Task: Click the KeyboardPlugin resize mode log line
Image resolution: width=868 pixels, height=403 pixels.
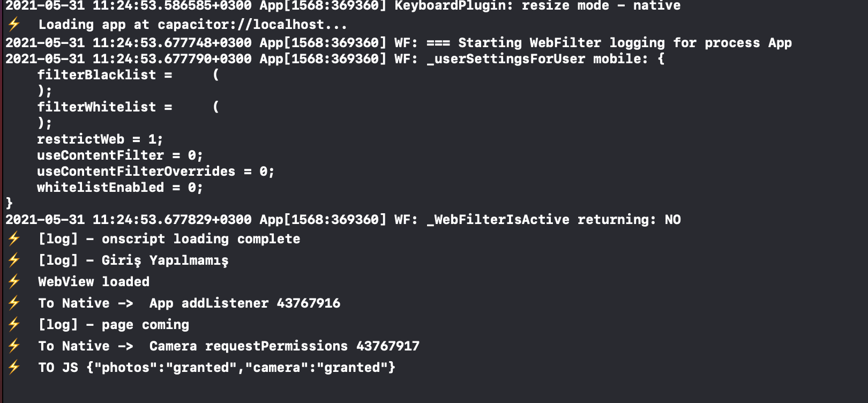Action: click(x=343, y=6)
